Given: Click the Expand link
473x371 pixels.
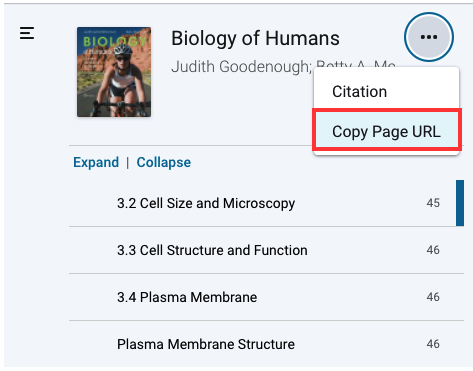Looking at the screenshot, I should click(96, 162).
